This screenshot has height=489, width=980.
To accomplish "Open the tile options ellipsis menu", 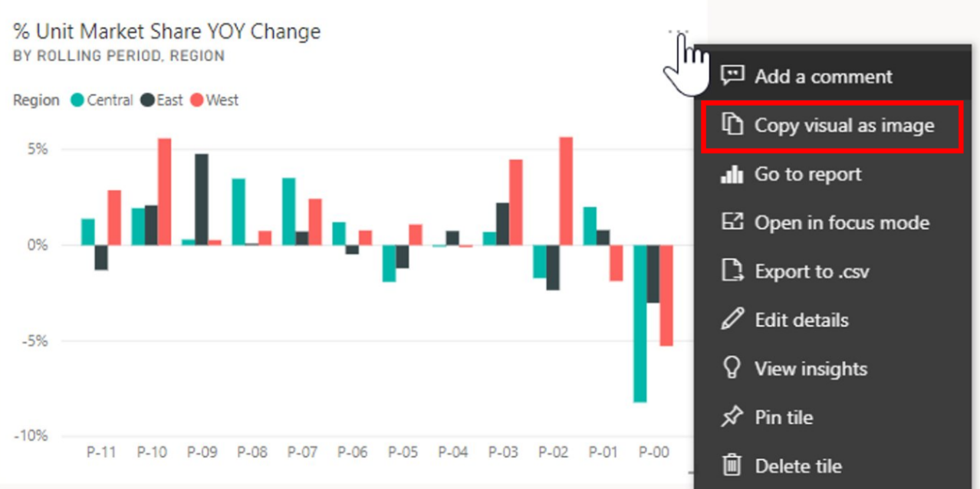I will 678,29.
